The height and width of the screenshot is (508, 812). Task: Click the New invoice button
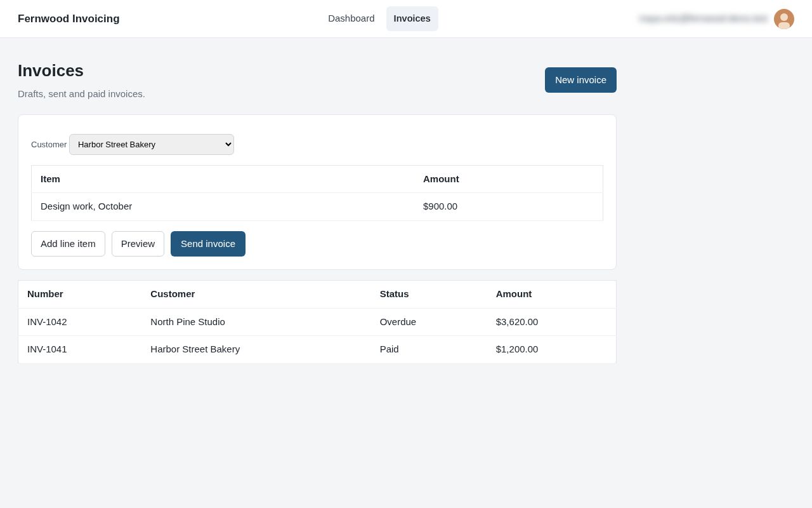click(x=580, y=80)
